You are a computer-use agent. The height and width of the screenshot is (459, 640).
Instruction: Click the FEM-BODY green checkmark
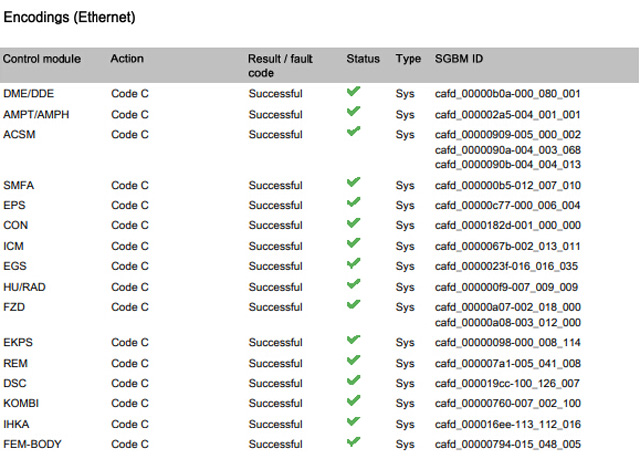click(353, 442)
